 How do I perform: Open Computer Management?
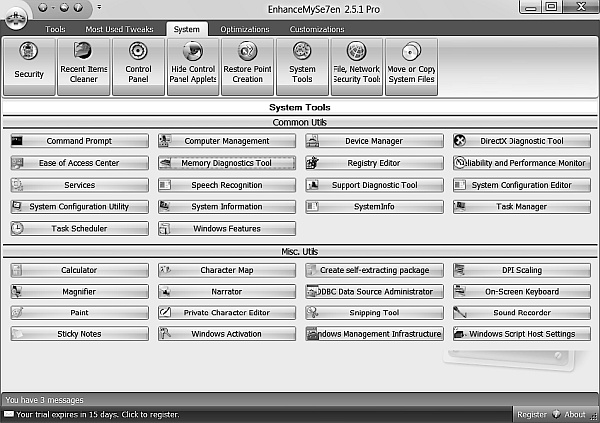click(227, 141)
